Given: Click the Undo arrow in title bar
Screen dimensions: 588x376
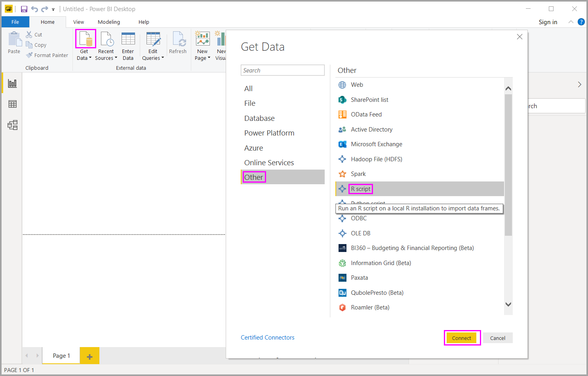Looking at the screenshot, I should (x=34, y=9).
